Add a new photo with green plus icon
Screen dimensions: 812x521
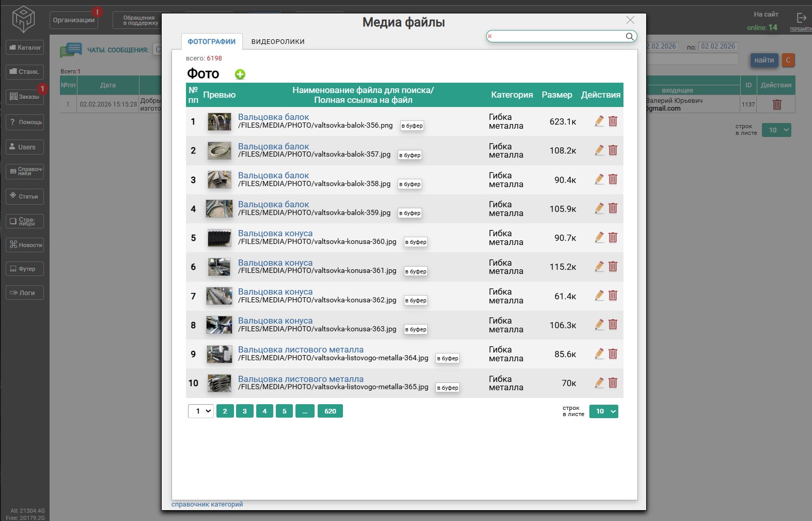click(240, 74)
